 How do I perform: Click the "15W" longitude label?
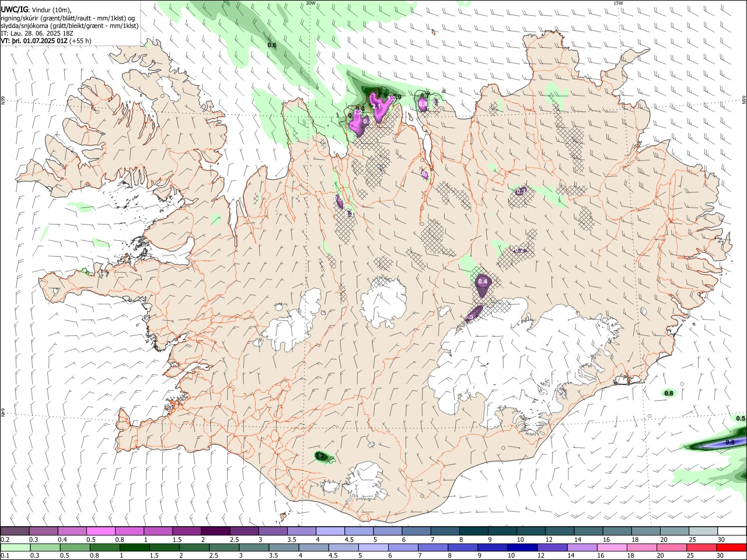point(618,3)
